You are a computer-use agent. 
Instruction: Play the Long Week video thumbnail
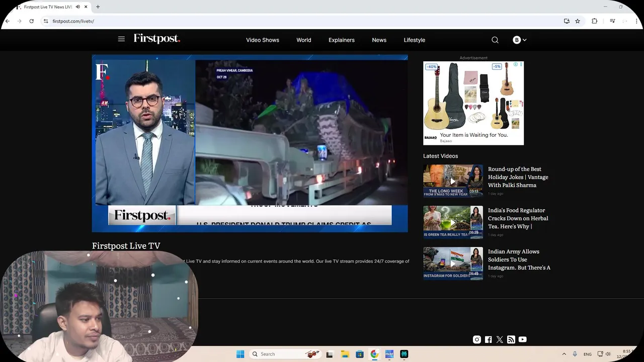coord(453,181)
